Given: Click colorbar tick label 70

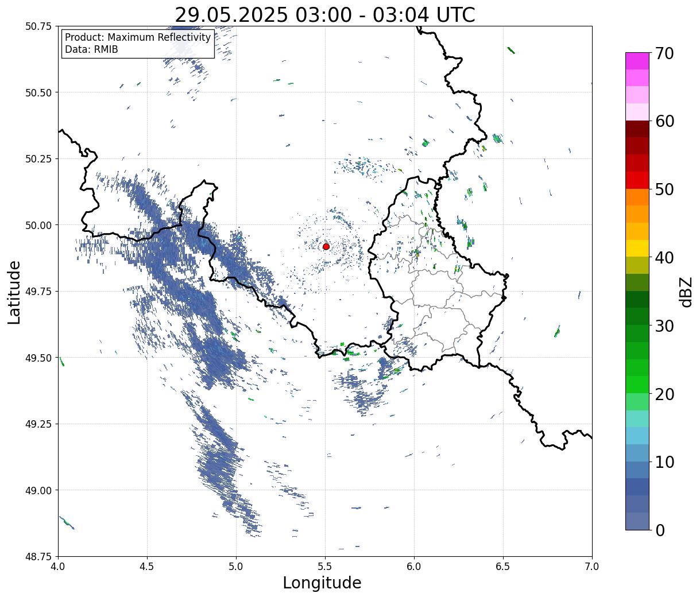Looking at the screenshot, I should click(664, 53).
